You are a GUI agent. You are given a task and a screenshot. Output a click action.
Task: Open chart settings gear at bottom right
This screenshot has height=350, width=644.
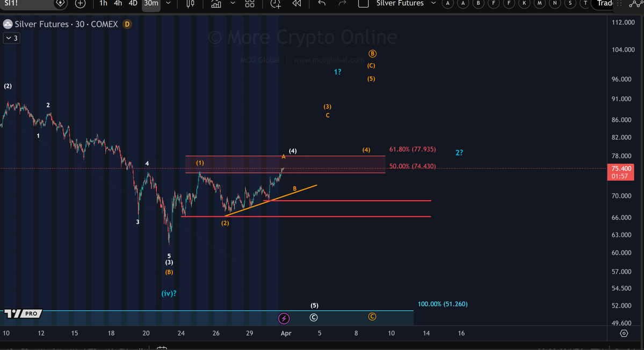(624, 333)
